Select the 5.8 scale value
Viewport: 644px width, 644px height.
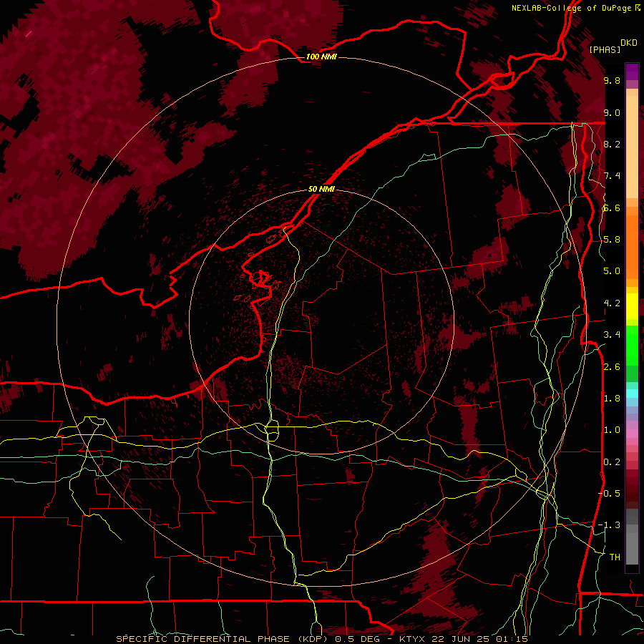pos(612,239)
